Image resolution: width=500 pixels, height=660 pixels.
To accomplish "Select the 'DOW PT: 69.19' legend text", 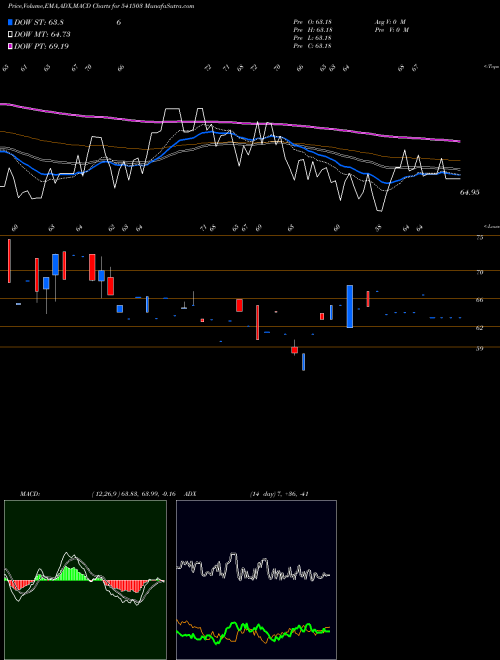I will point(41,46).
